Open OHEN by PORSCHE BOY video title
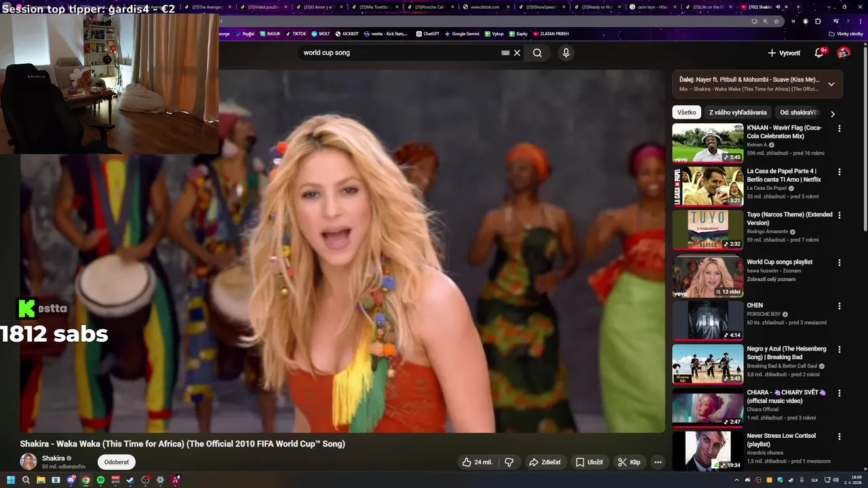Viewport: 868px width, 488px height. (x=755, y=305)
